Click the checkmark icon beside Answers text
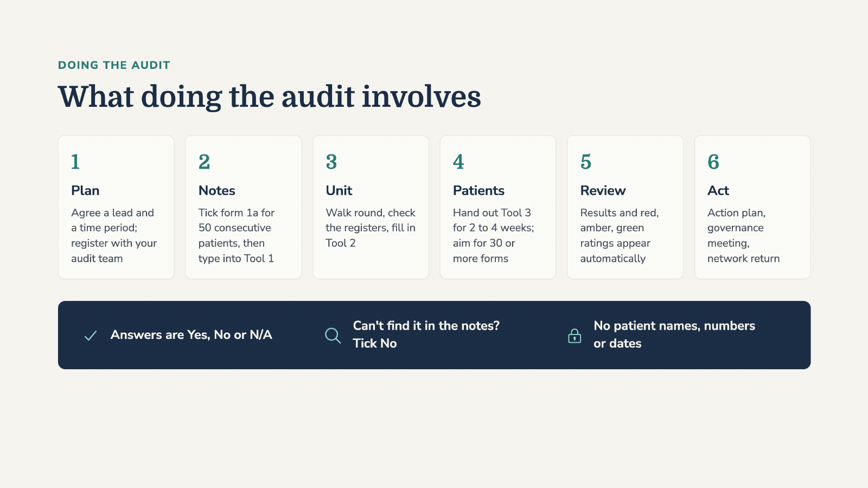Image resolution: width=868 pixels, height=488 pixels. (x=91, y=336)
